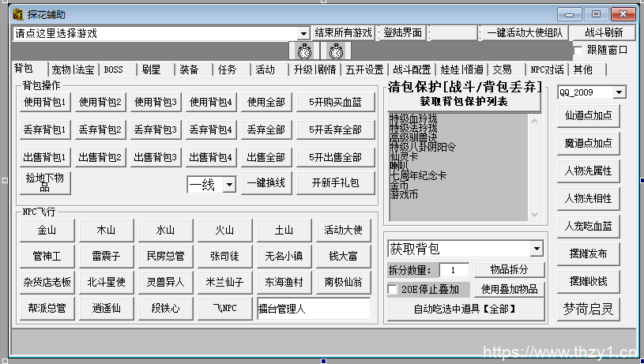This screenshot has width=644, height=364.
Task: Switch to the NPC对话 tab
Action: point(547,69)
